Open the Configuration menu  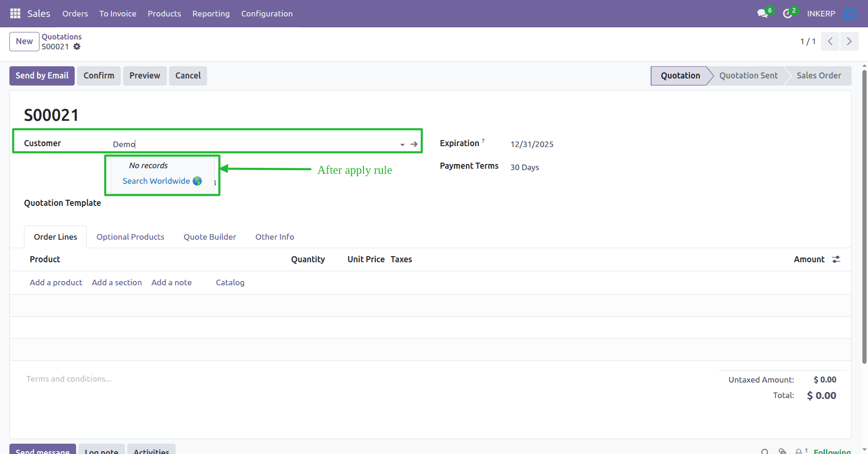pyautogui.click(x=267, y=14)
